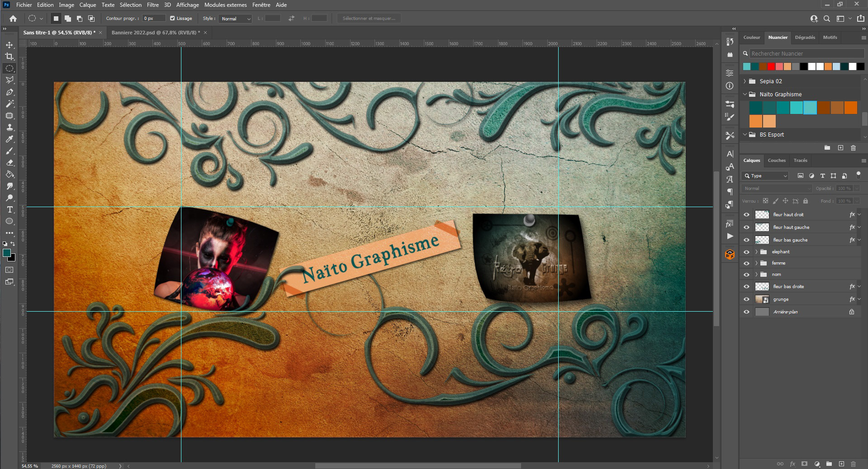Collapse the Naïto Graphisme swatch group

tap(745, 95)
